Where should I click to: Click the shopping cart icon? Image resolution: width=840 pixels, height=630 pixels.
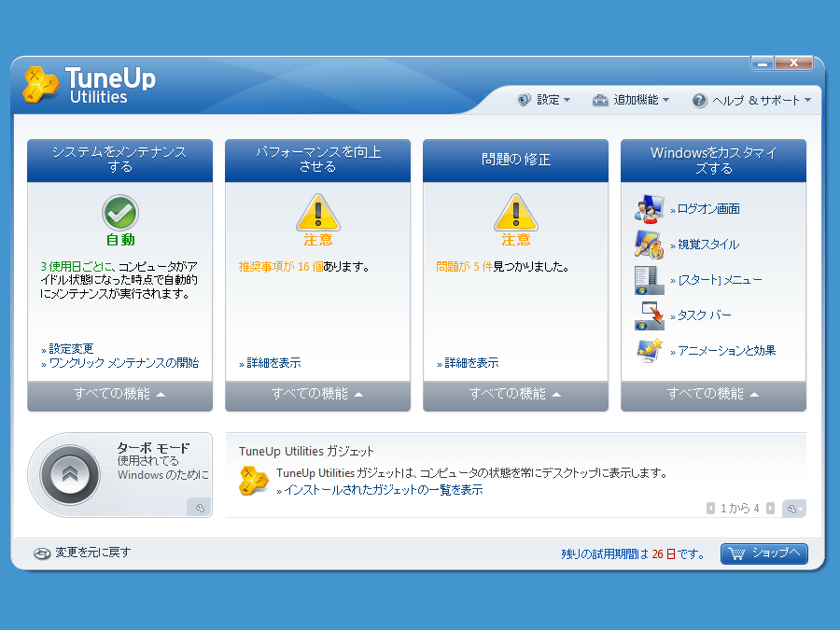point(737,553)
